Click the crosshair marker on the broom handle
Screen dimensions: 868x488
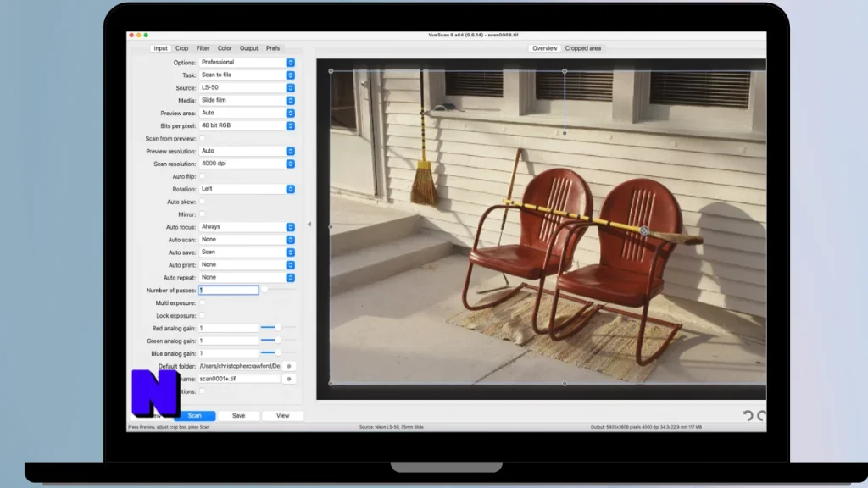point(644,230)
